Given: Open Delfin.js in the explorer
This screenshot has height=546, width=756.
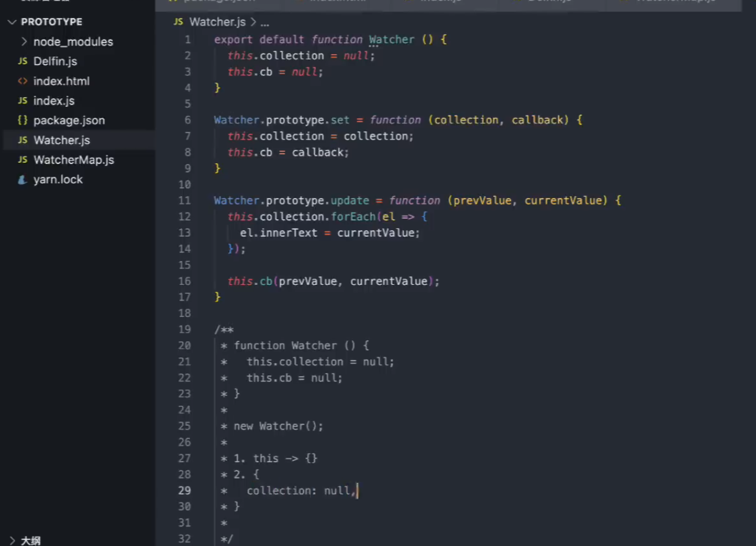Looking at the screenshot, I should click(x=55, y=61).
